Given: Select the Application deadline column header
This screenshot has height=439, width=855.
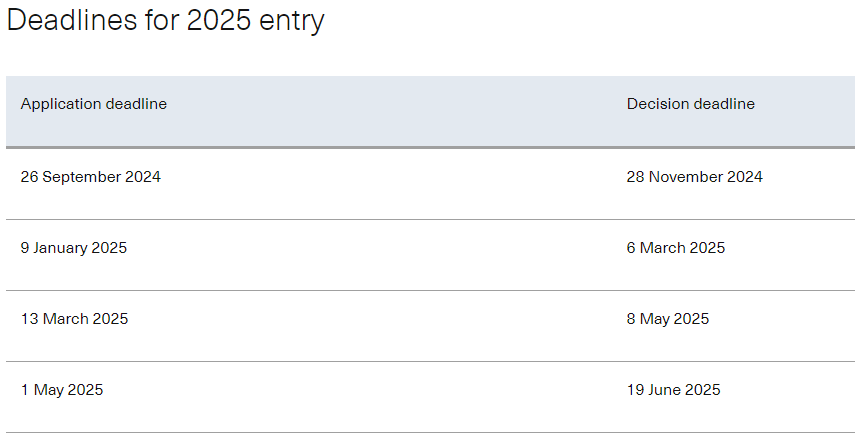Looking at the screenshot, I should [94, 104].
